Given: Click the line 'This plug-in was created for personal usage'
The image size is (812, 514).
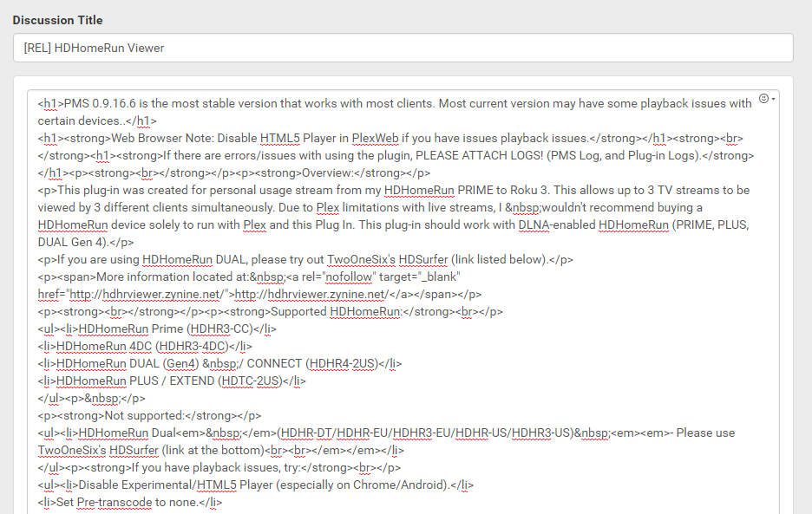Looking at the screenshot, I should (394, 190).
